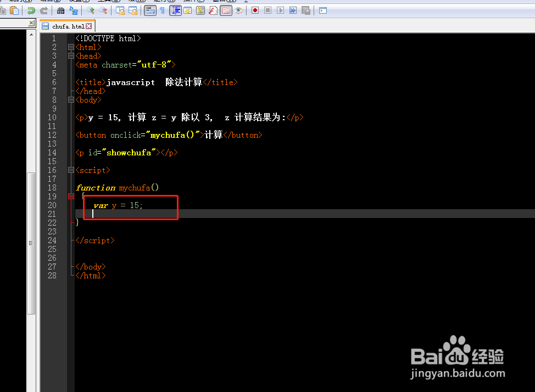Click line number 28 in margin
Viewport: 535px width, 392px height.
point(52,276)
